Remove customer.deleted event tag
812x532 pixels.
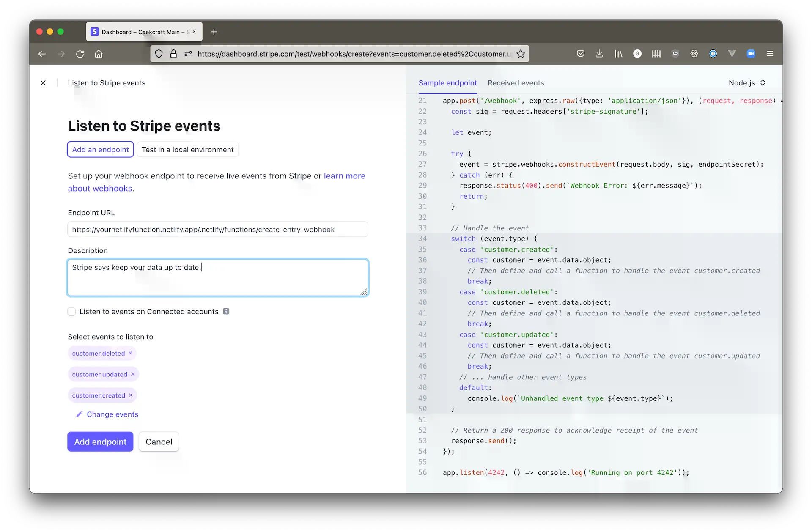[131, 353]
